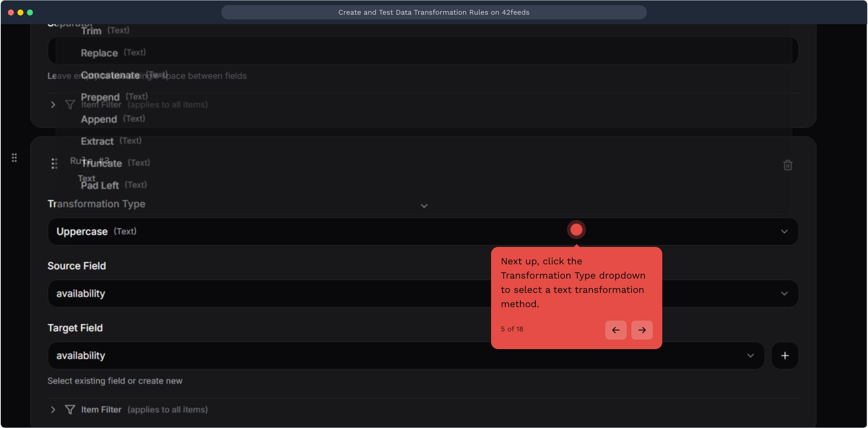The width and height of the screenshot is (868, 428).
Task: Choose Extract text transformation option
Action: [x=98, y=141]
